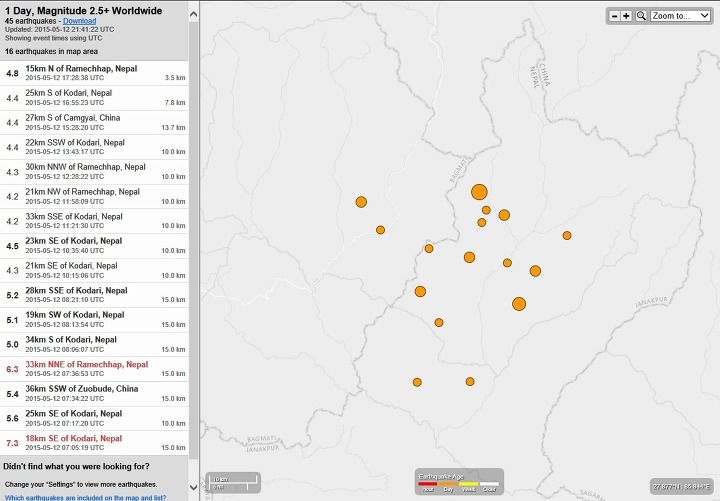Select the 36km SSW of Zuobude, China earthquake
This screenshot has height=501, width=720.
[94, 394]
